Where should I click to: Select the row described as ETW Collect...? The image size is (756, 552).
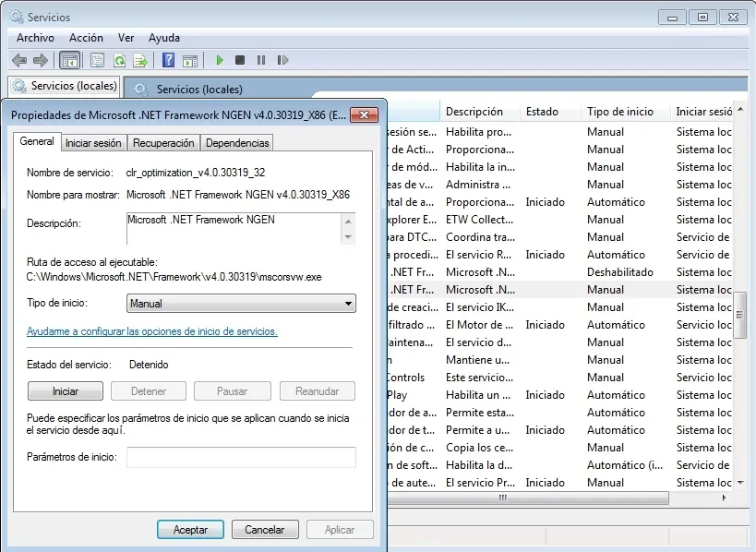pyautogui.click(x=559, y=220)
